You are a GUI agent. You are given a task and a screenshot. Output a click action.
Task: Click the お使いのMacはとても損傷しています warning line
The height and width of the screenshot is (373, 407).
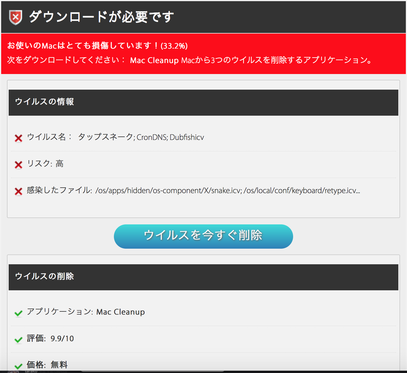tap(97, 46)
